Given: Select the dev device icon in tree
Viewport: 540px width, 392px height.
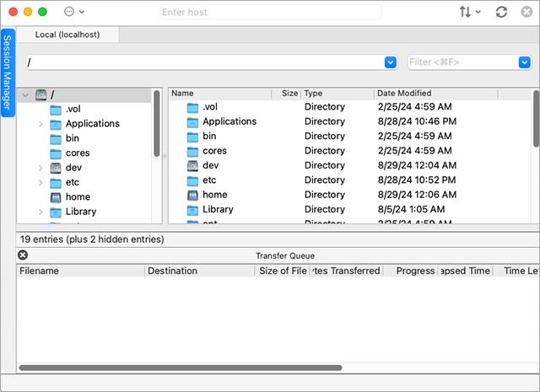Looking at the screenshot, I should [x=56, y=168].
